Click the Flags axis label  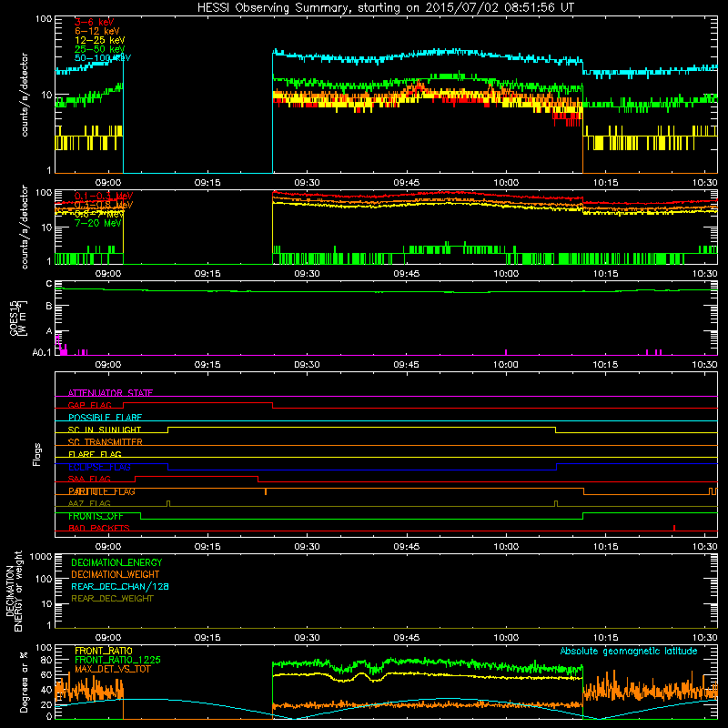pyautogui.click(x=36, y=454)
